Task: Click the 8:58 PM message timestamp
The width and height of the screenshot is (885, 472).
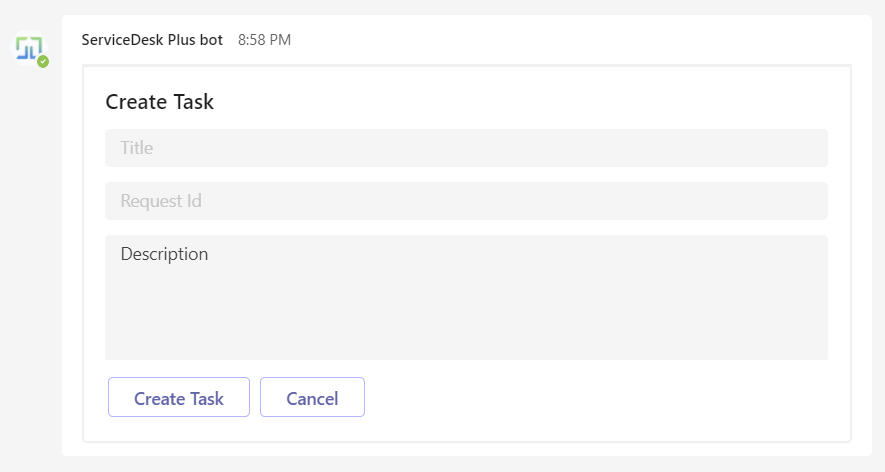Action: point(264,40)
